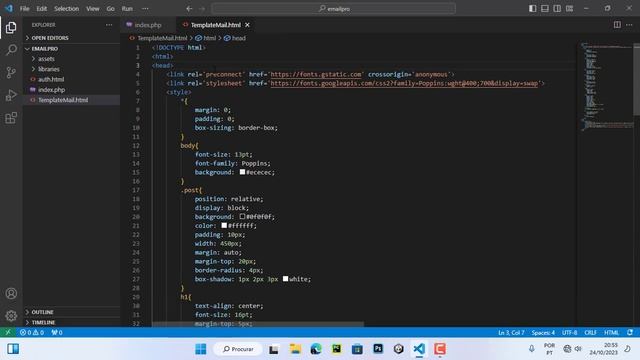Expand the libraries folder

point(71,69)
